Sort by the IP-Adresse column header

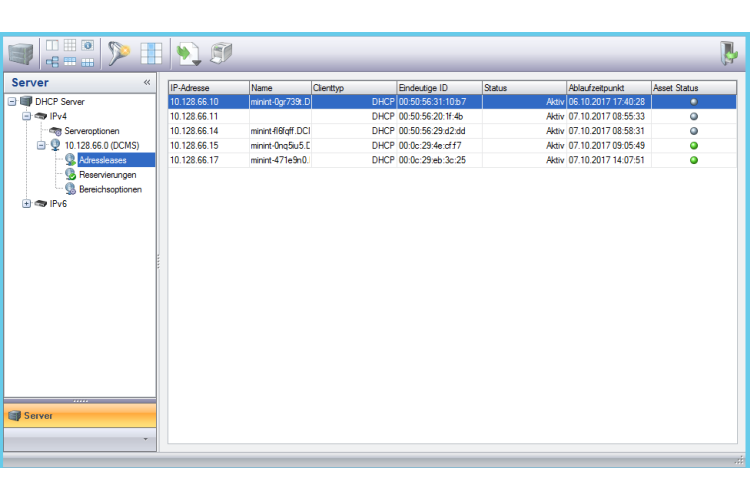click(x=208, y=88)
